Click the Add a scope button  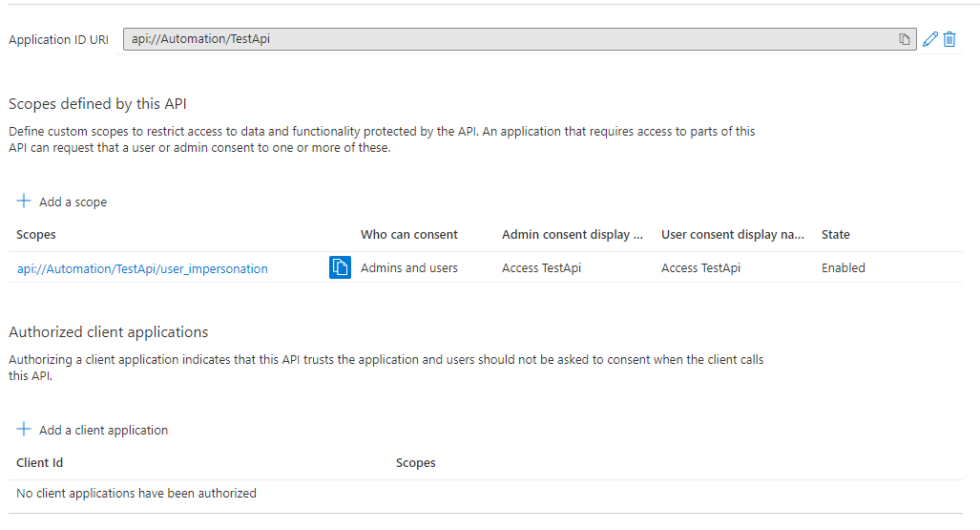[x=73, y=201]
